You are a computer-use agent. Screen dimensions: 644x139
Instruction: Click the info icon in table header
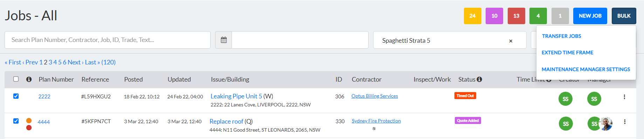coord(29,79)
